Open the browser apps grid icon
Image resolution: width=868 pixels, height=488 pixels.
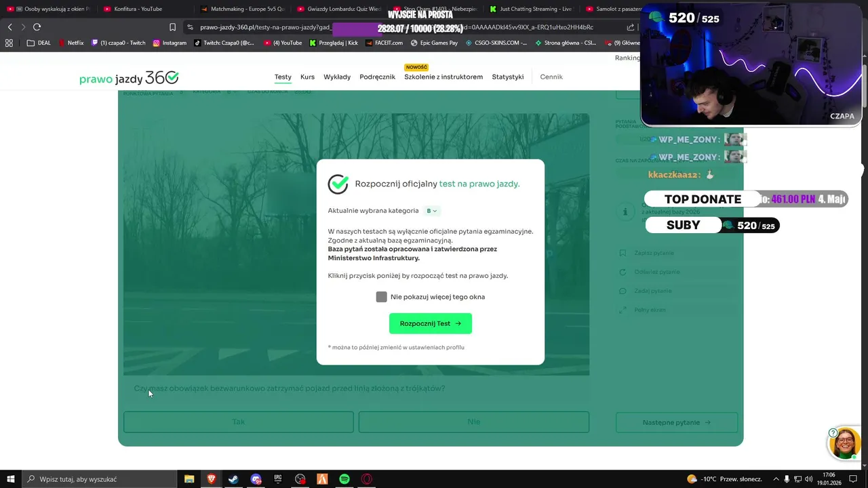(x=9, y=43)
